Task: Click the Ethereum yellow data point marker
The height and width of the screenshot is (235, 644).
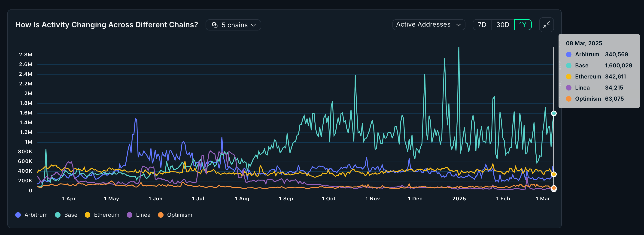Action: pos(554,174)
